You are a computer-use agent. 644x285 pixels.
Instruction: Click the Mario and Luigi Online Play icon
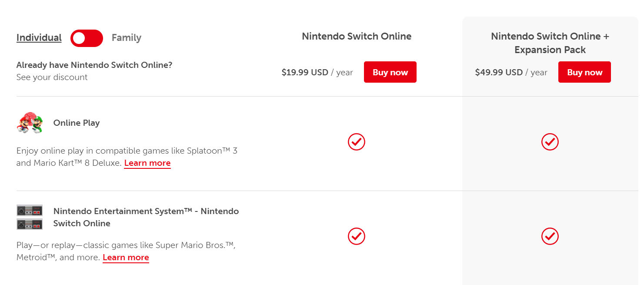[x=30, y=123]
